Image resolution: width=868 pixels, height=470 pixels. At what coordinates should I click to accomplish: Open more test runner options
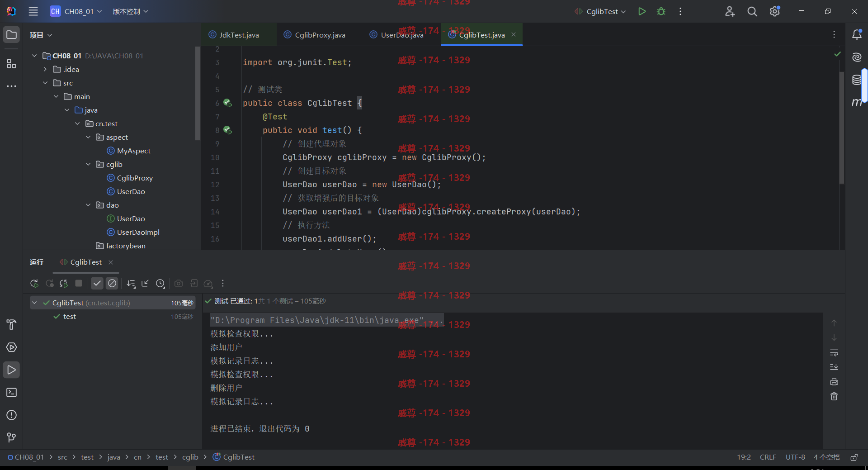click(223, 283)
